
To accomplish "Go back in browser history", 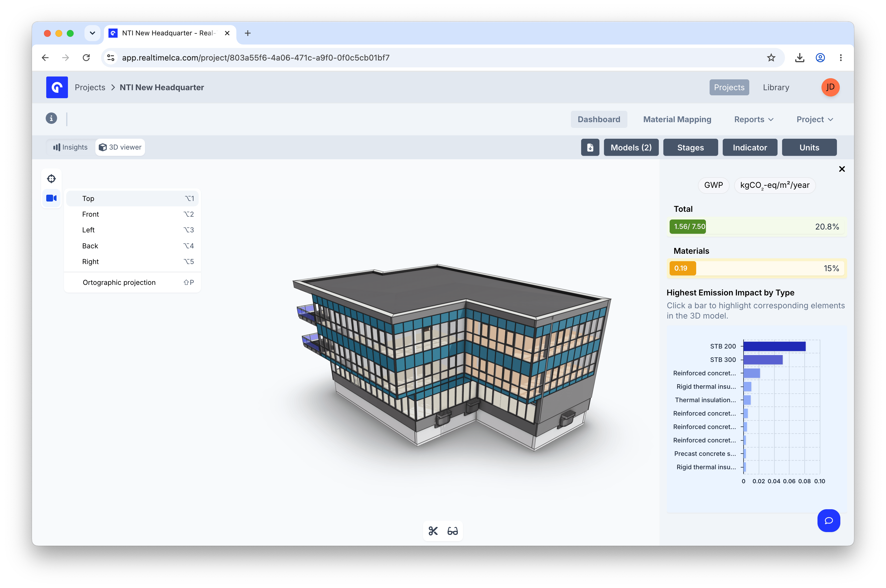I will (45, 58).
